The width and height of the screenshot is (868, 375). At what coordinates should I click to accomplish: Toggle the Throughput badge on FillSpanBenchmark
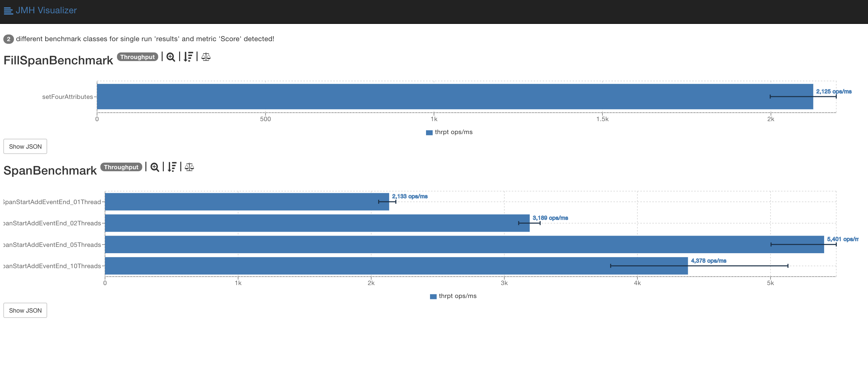(137, 57)
